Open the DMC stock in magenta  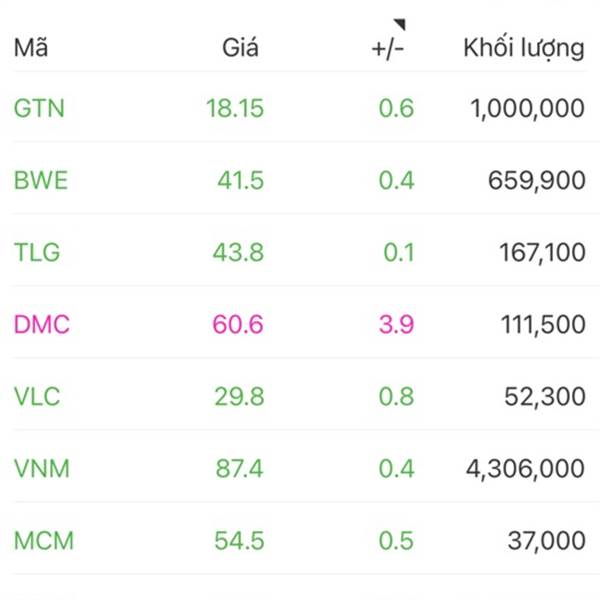(x=42, y=324)
